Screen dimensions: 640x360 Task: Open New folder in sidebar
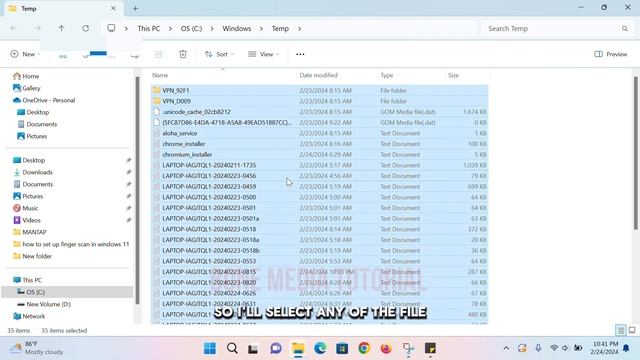(x=32, y=256)
